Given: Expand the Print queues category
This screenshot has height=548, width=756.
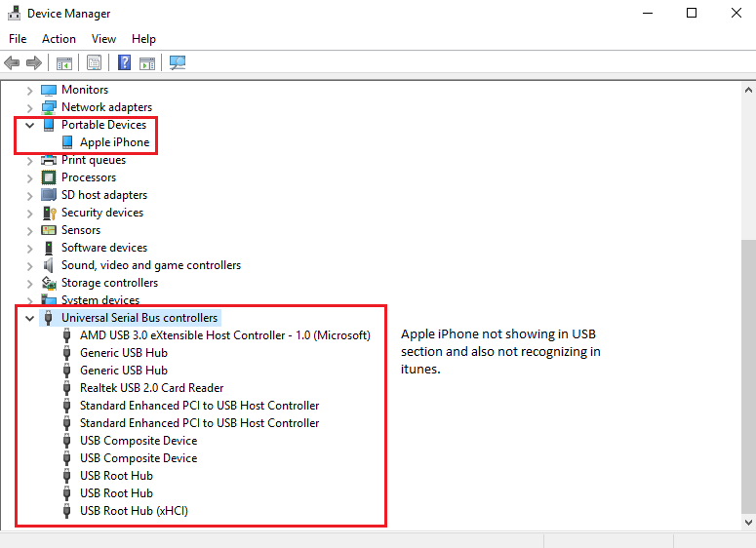Looking at the screenshot, I should point(29,161).
